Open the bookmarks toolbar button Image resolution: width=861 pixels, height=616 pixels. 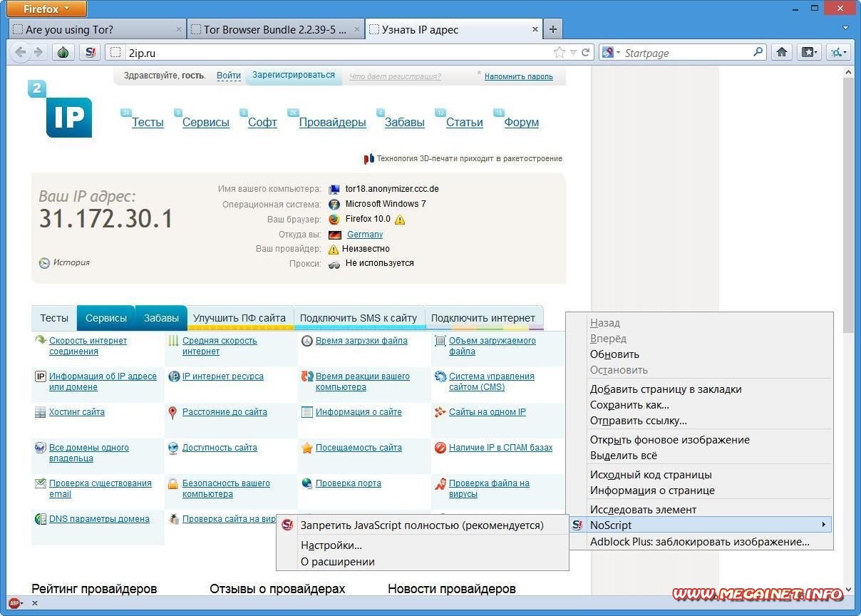[x=810, y=52]
